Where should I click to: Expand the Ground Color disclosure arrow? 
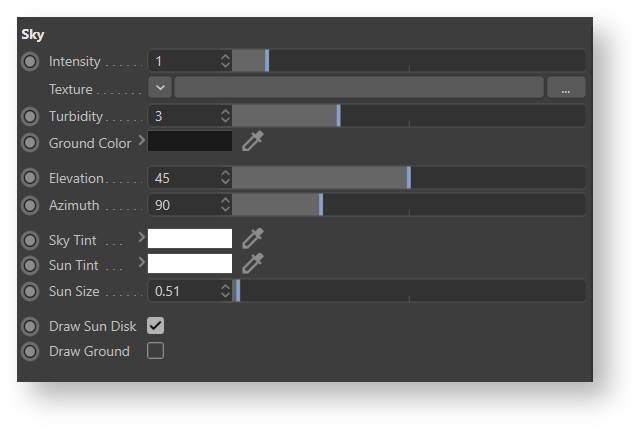pyautogui.click(x=141, y=141)
